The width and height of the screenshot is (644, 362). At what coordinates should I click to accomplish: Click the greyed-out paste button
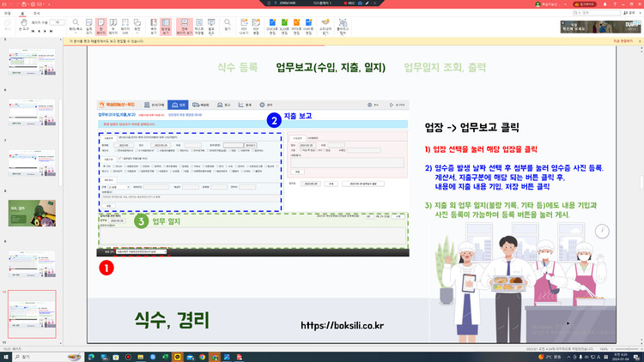[x=8, y=25]
